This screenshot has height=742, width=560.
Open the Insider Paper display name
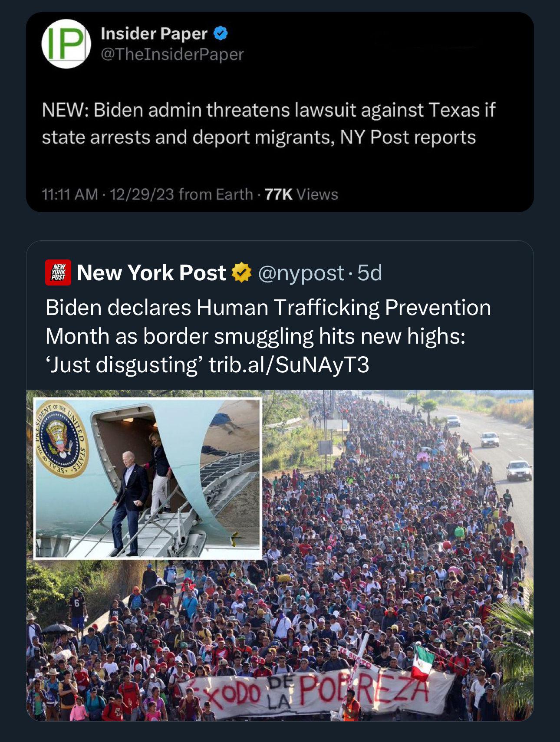tap(154, 33)
